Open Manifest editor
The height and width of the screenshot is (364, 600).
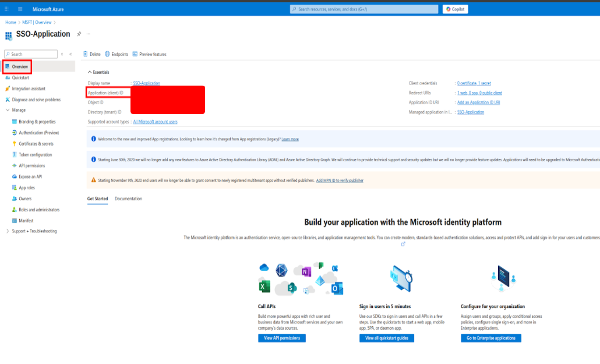[26, 221]
